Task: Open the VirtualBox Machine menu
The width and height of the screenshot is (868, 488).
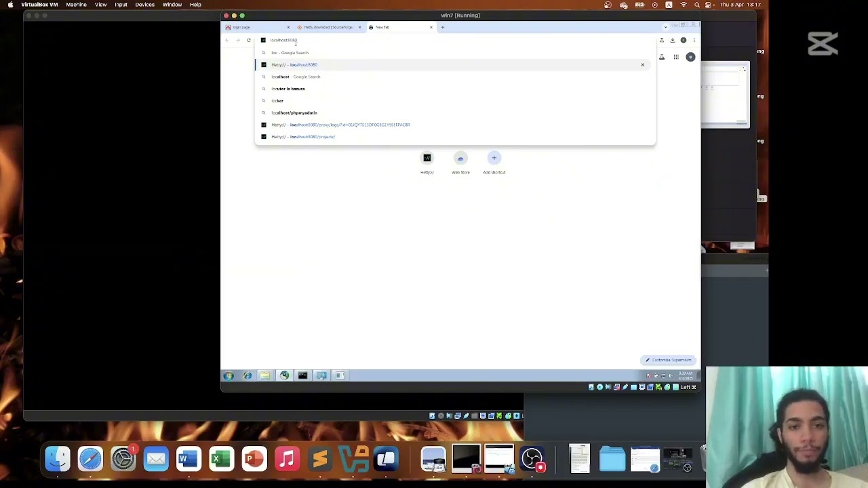Action: click(76, 5)
